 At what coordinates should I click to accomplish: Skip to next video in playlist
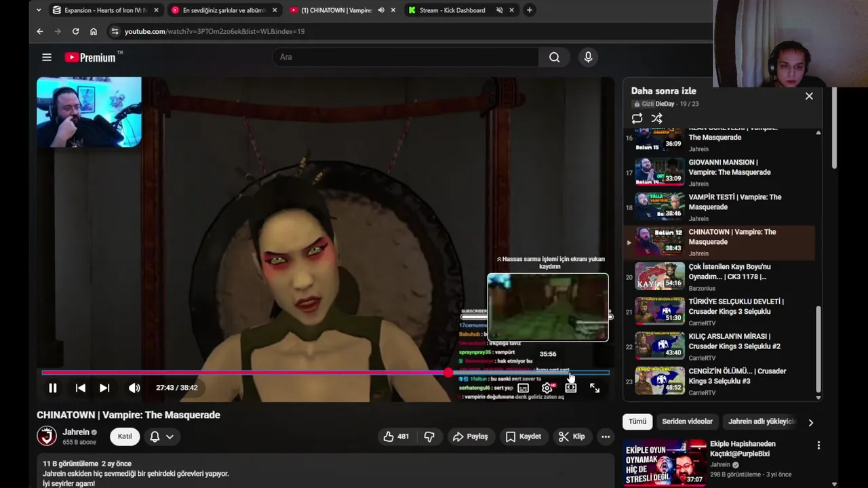(x=104, y=388)
